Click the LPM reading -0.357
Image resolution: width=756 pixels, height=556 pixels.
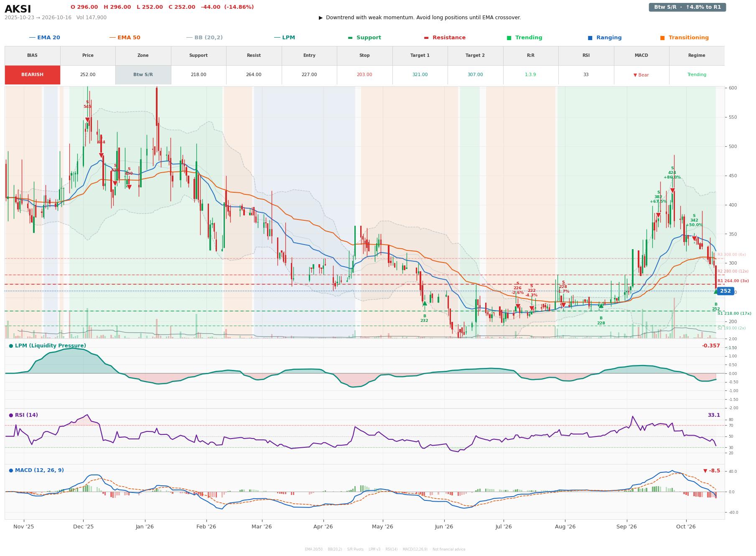[x=711, y=346]
